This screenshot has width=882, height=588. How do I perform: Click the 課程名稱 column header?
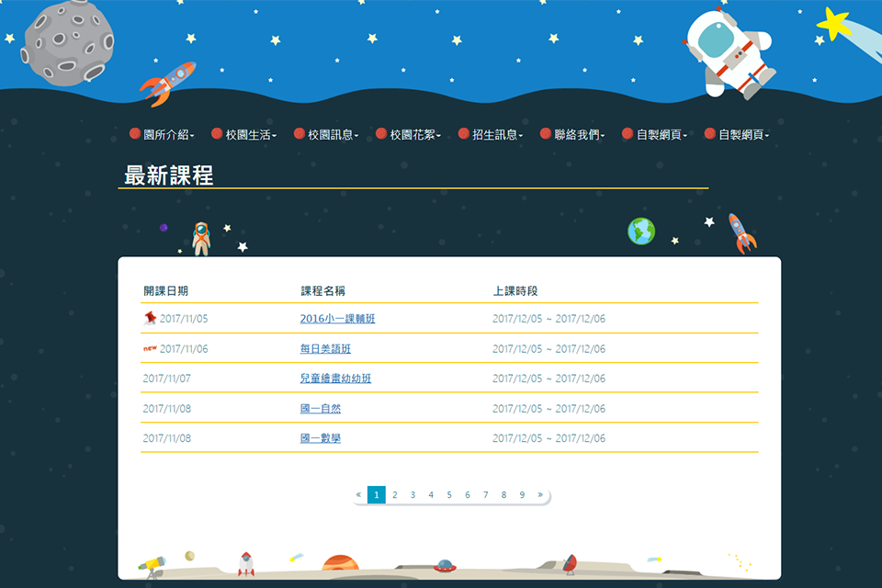coord(322,291)
